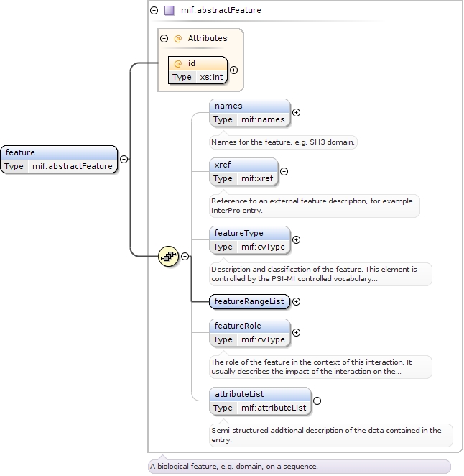Select the featureRangeList element box
The height and width of the screenshot is (476, 464).
(x=249, y=302)
